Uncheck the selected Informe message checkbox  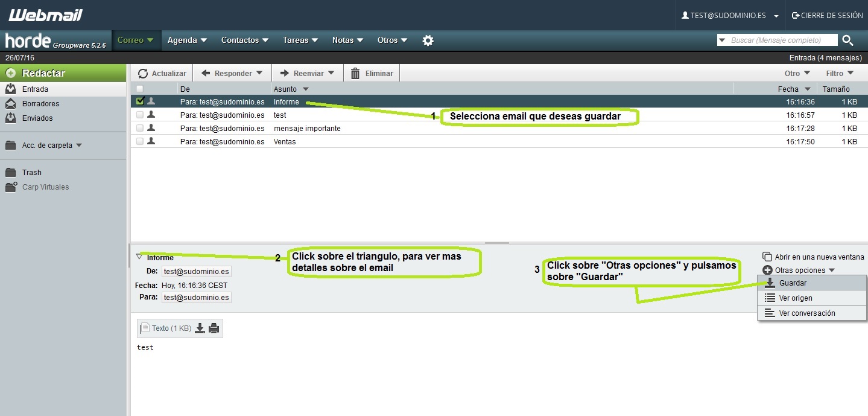139,101
